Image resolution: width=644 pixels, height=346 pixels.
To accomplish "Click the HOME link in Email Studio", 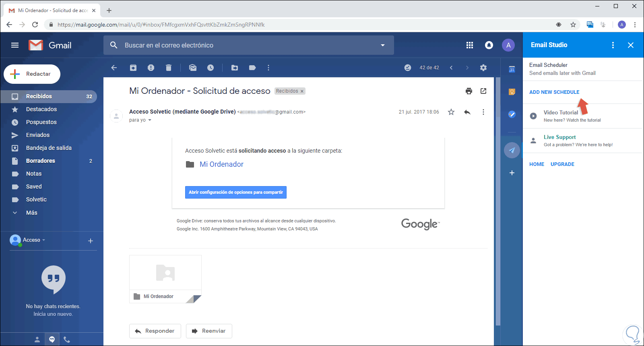I will [x=537, y=164].
